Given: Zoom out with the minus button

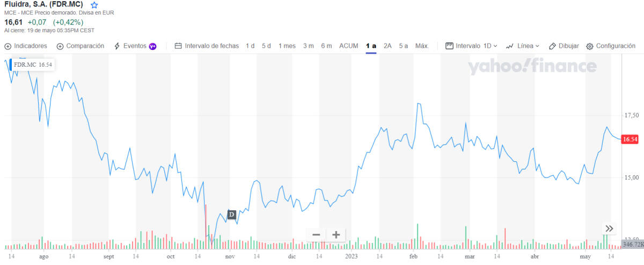Looking at the screenshot, I should click(316, 234).
